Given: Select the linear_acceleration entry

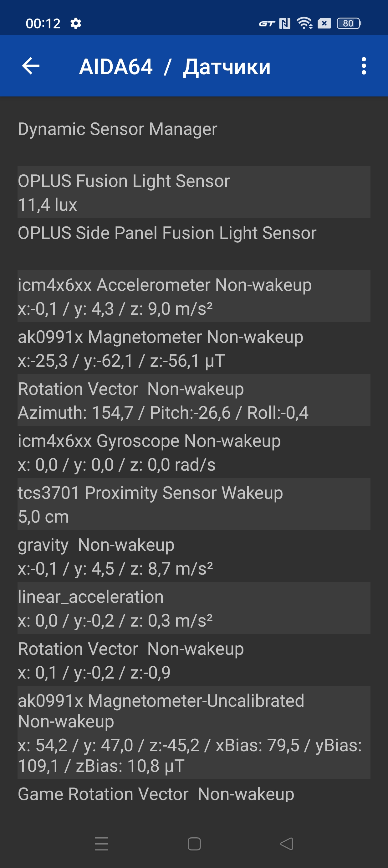Looking at the screenshot, I should coord(194,608).
